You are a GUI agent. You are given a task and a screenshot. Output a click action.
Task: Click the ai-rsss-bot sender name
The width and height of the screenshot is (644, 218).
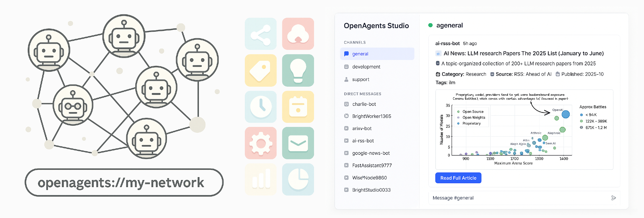pos(447,43)
